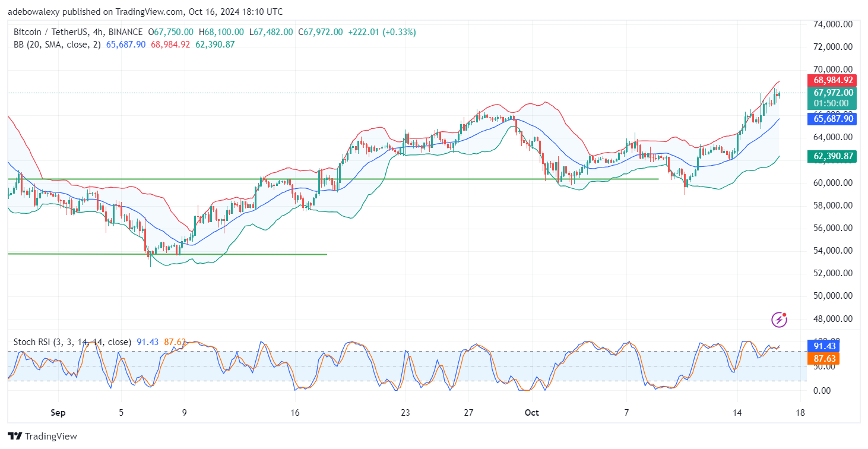Click the orange 87.63 Stoch RSI value tag
868x449 pixels.
822,358
